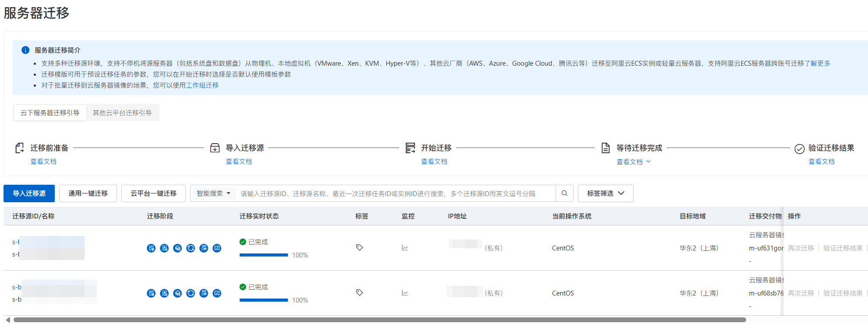Open the 工作组迁移 link
Image resolution: width=868 pixels, height=327 pixels.
[202, 85]
